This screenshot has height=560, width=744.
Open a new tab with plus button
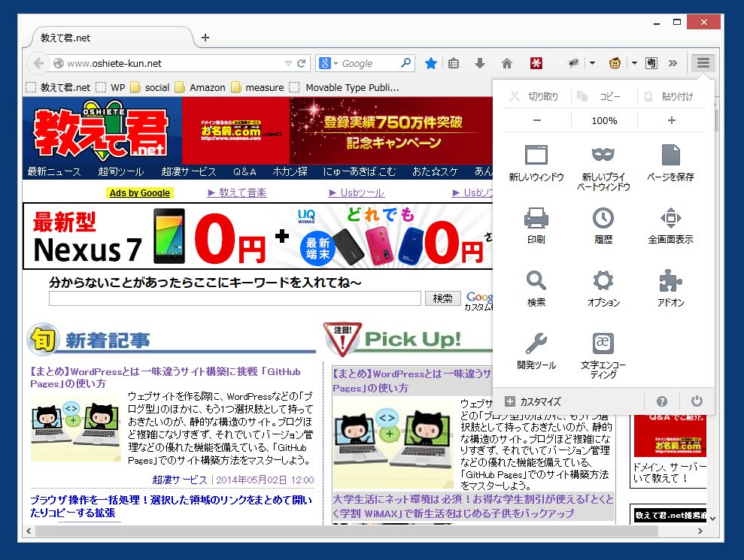pyautogui.click(x=205, y=38)
